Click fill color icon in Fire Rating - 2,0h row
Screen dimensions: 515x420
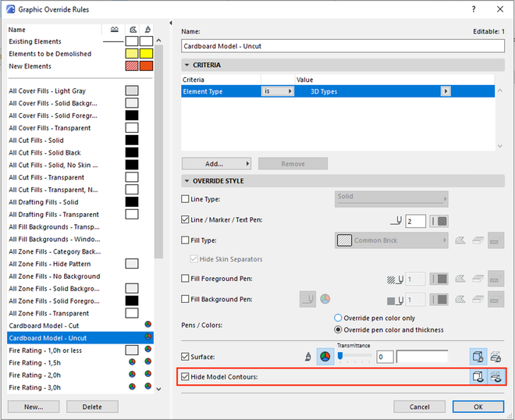(x=132, y=374)
